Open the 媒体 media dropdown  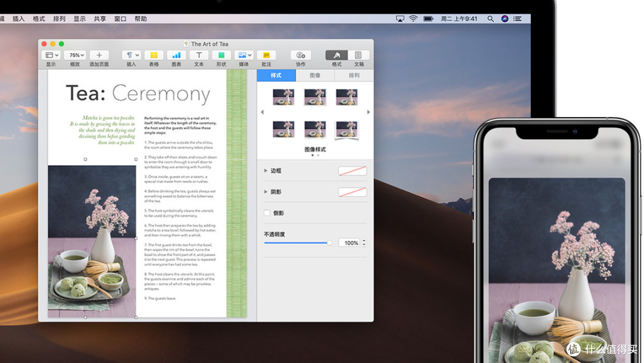(x=244, y=55)
